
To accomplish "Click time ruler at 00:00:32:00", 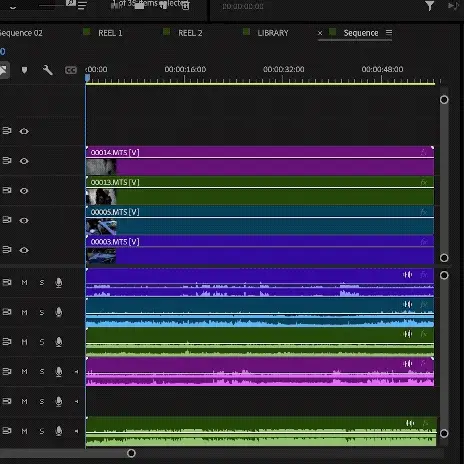I will (284, 69).
